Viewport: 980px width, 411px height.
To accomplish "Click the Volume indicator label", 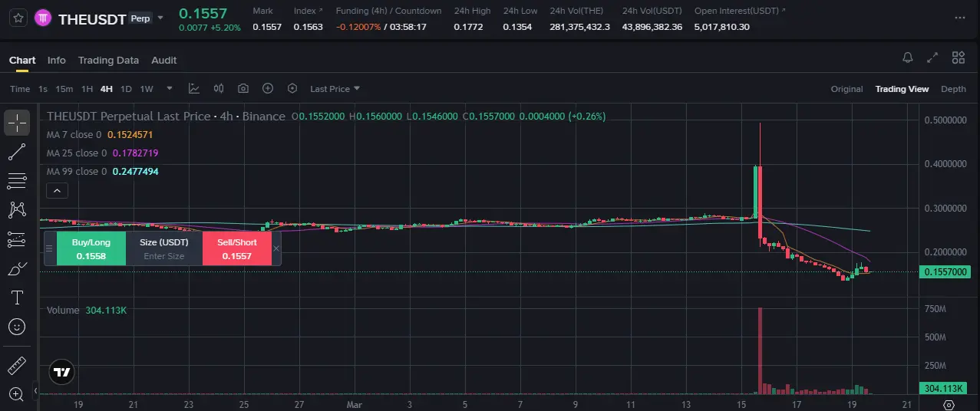I will (x=63, y=310).
